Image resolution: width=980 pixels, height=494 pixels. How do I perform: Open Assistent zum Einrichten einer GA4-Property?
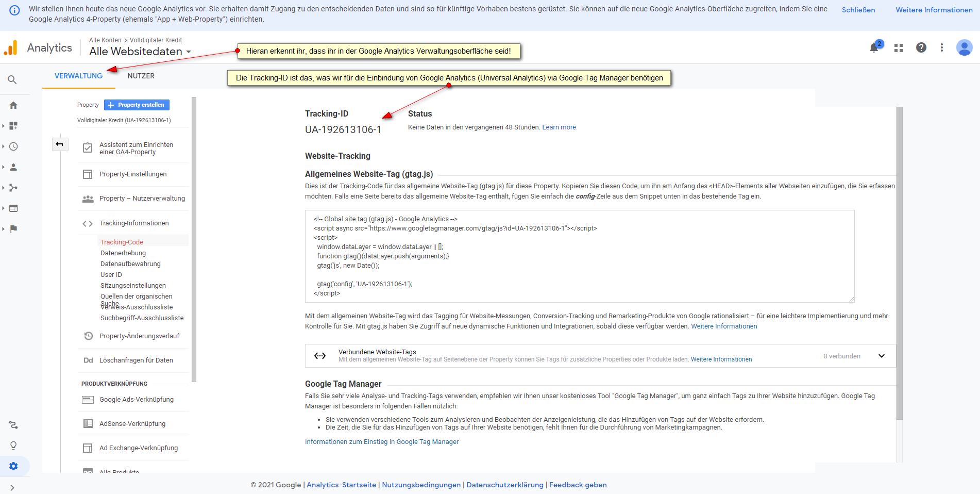coord(133,149)
